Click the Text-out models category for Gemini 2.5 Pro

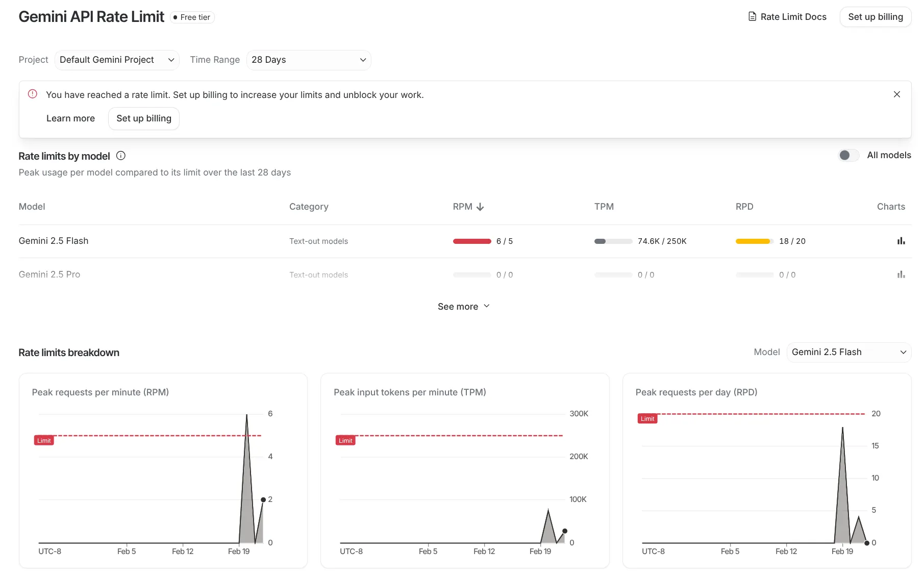click(319, 275)
